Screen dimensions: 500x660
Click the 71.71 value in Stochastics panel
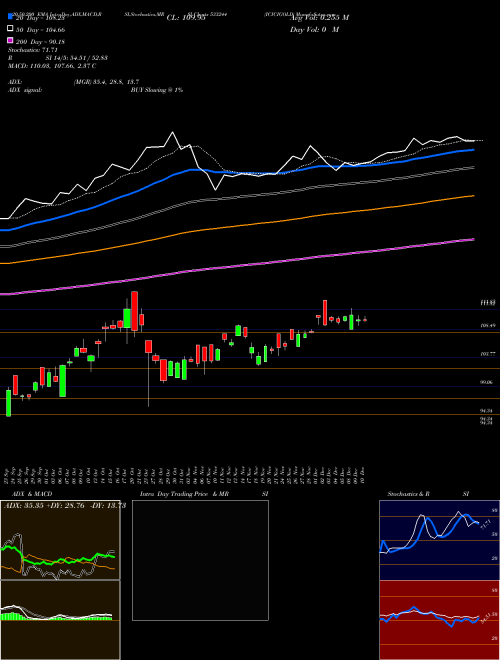tap(484, 525)
